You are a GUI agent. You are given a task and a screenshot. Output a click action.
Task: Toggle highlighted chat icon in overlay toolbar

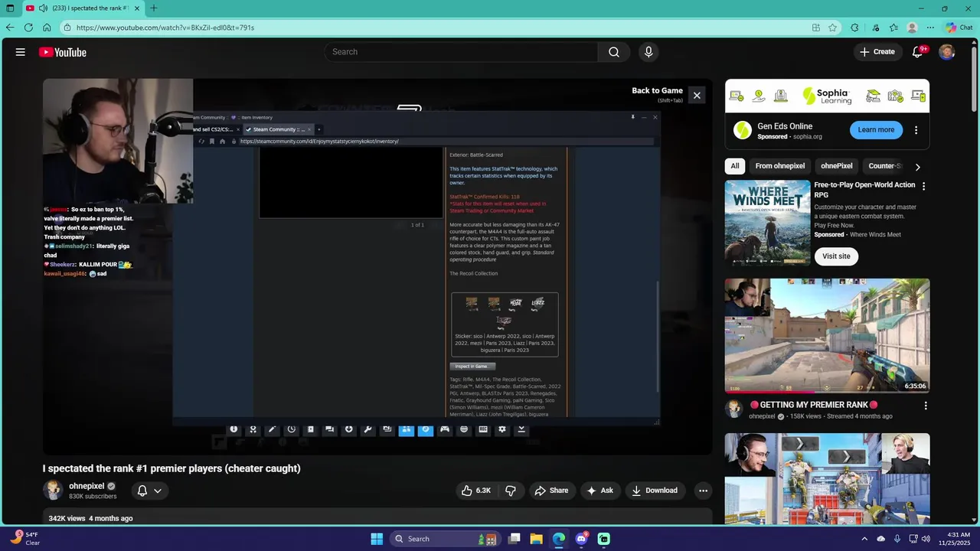426,429
